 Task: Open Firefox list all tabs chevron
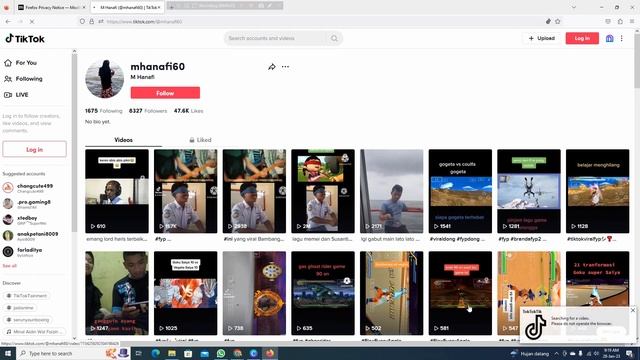tap(573, 7)
